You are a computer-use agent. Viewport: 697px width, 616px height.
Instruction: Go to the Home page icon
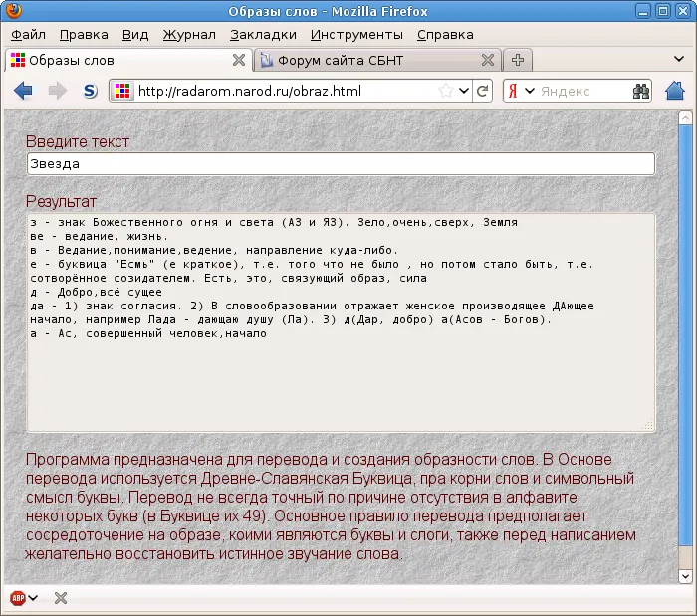click(x=675, y=92)
